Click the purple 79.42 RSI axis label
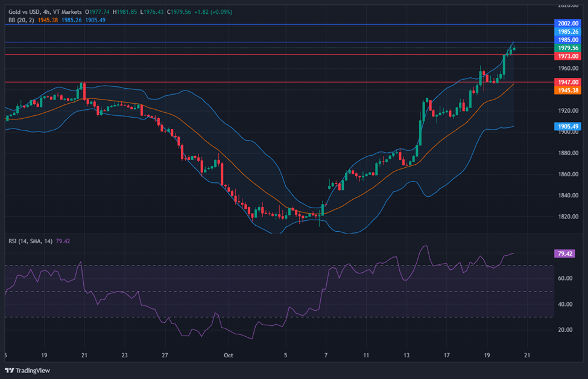 click(564, 253)
